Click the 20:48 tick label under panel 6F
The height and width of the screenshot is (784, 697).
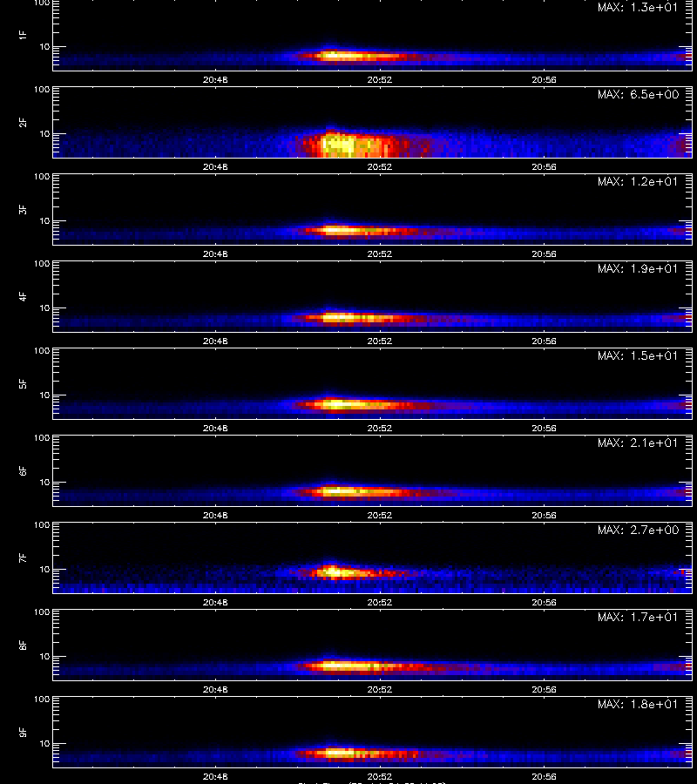[215, 515]
